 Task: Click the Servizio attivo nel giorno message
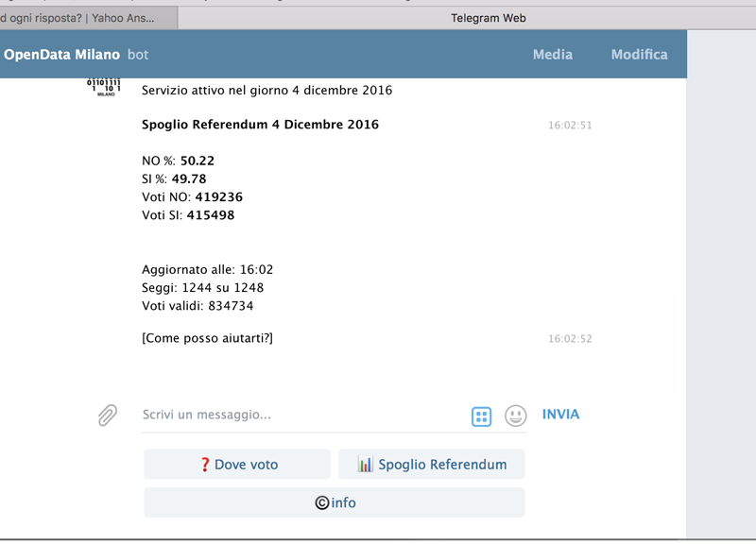coord(267,90)
